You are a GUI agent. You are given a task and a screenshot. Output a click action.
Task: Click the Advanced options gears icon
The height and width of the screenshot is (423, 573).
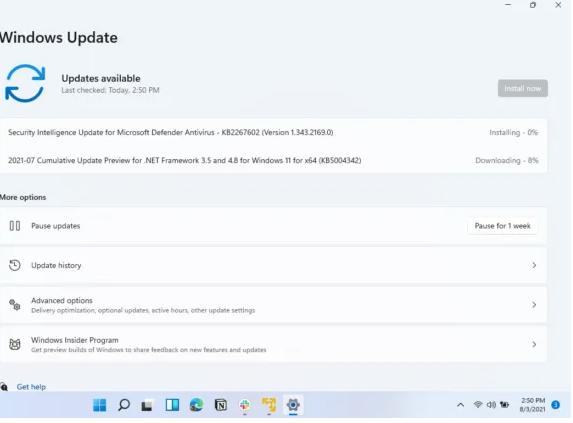pos(15,305)
